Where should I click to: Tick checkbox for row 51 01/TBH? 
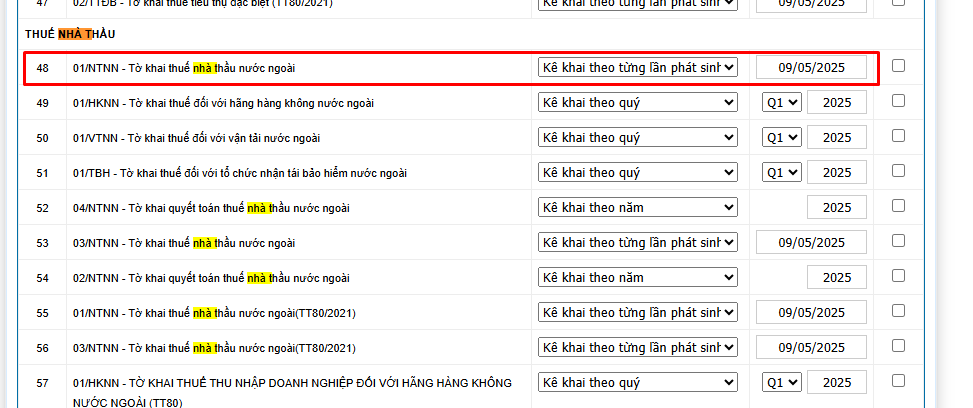[898, 171]
